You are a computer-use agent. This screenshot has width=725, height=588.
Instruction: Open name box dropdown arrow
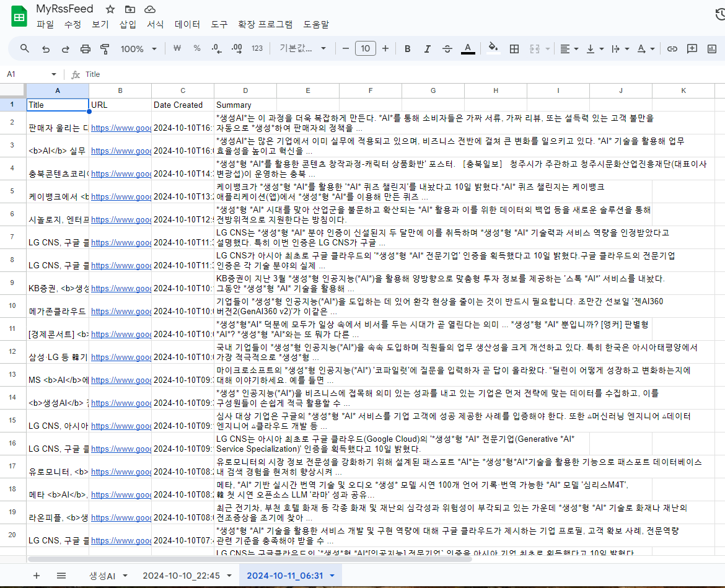54,74
